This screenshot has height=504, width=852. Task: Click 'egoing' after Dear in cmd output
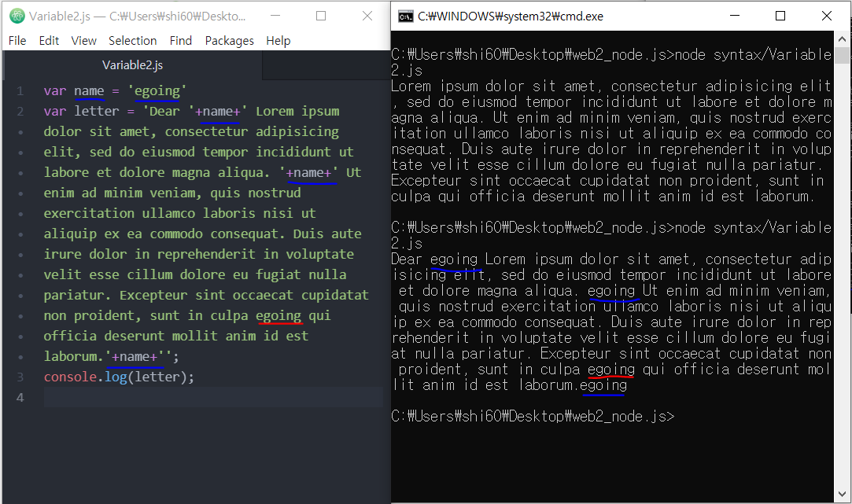tap(454, 259)
